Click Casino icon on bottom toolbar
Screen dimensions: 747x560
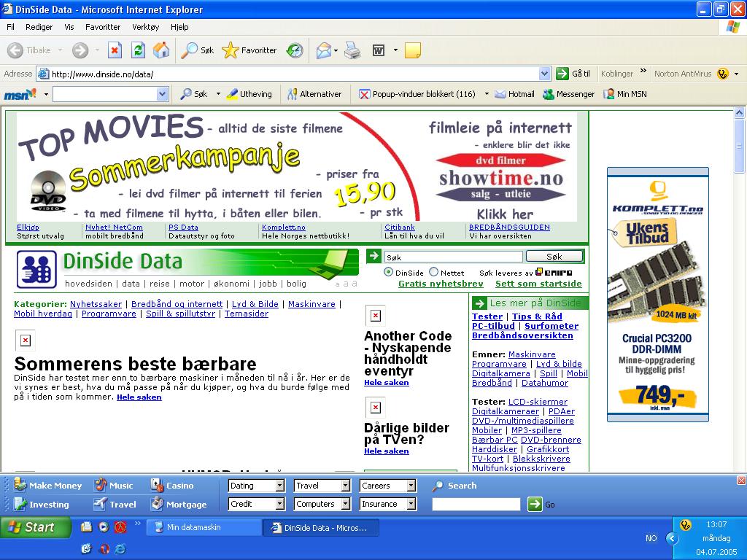pos(158,485)
